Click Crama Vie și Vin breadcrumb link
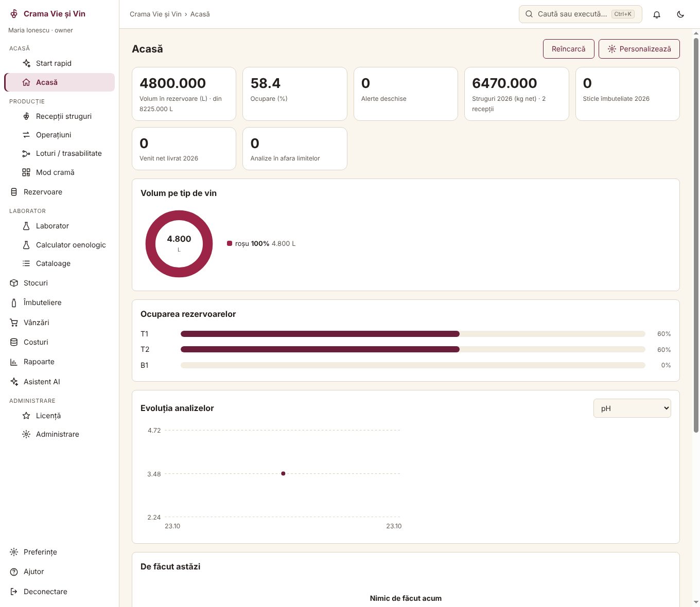Screen dimensions: 700x607 [155, 14]
